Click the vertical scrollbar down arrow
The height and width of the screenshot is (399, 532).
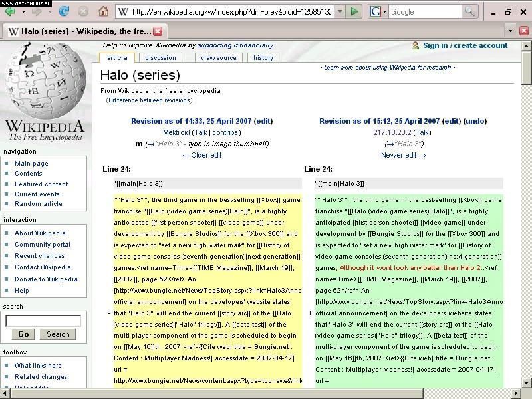(x=526, y=382)
